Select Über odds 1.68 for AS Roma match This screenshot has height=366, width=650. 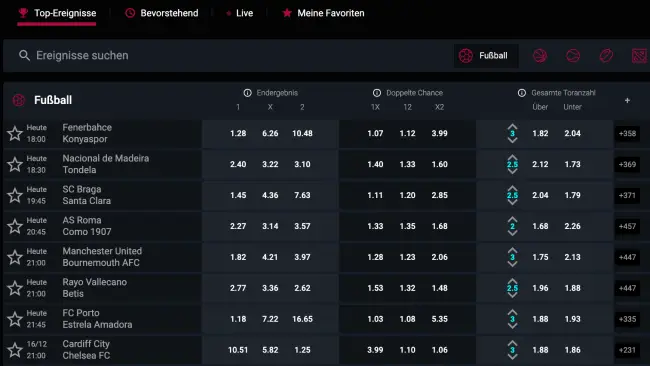(x=540, y=226)
